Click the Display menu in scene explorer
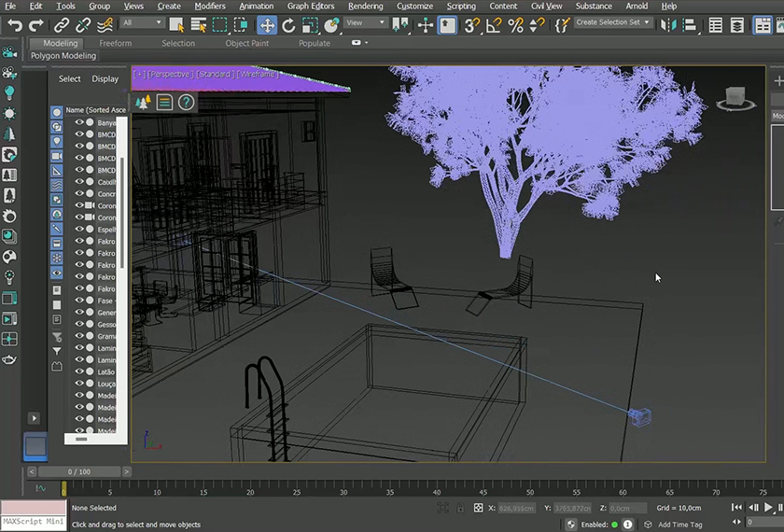The image size is (784, 532). 105,79
